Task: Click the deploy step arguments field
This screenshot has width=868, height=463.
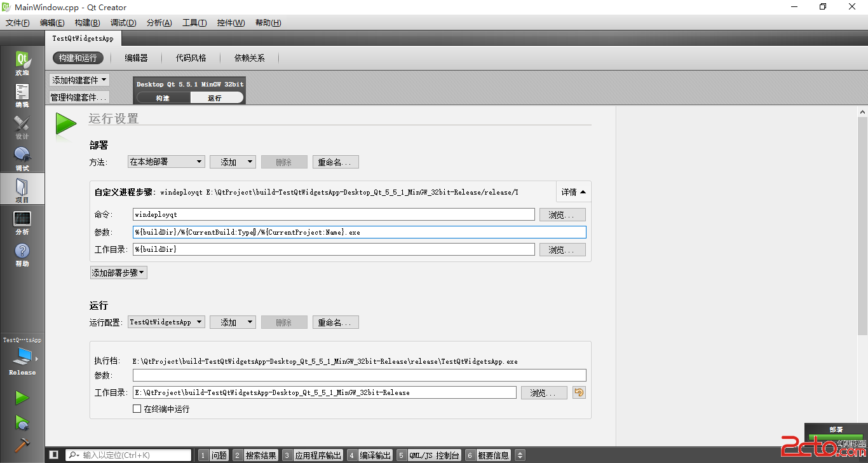Action: coord(359,232)
